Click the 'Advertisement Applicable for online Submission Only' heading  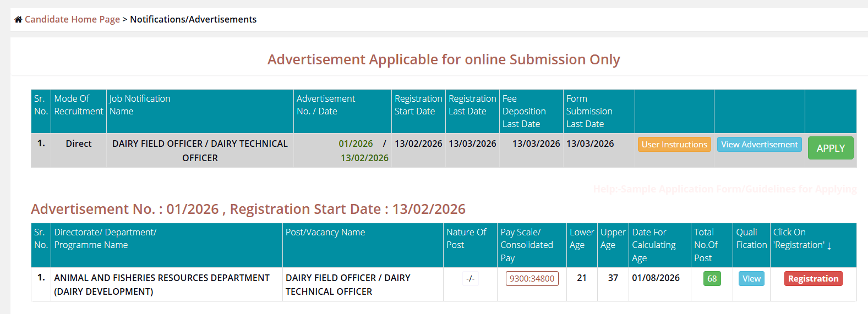click(444, 59)
